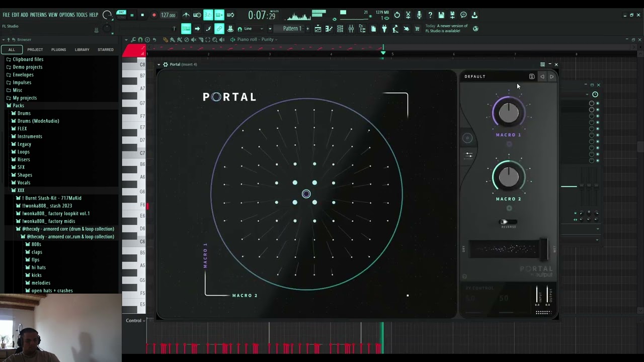
Task: Toggle the metronome icon
Action: (186, 15)
